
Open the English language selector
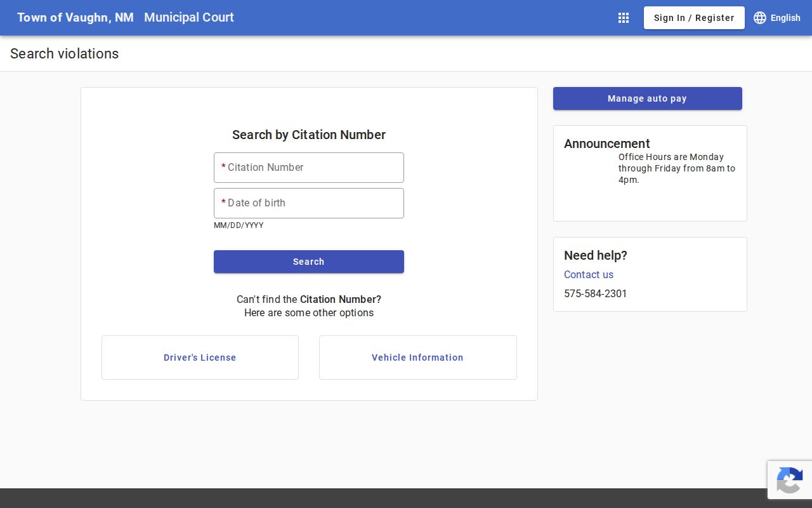tap(777, 18)
